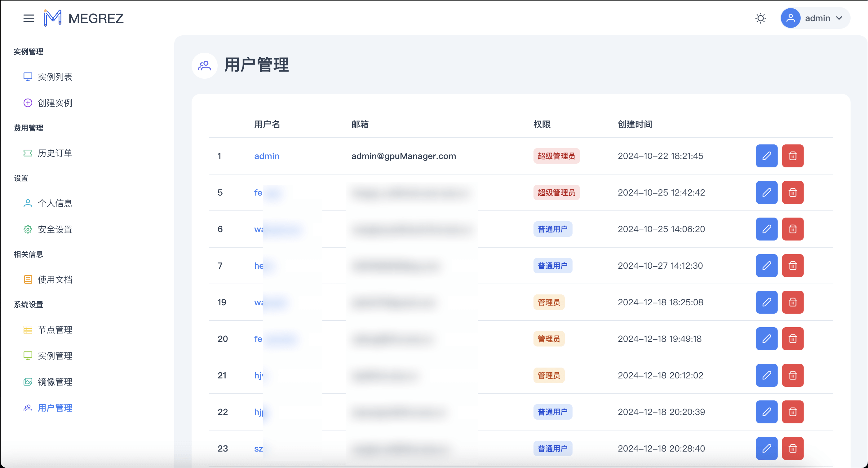Navigate to 安全设置
Viewport: 868px width, 468px height.
click(x=55, y=229)
